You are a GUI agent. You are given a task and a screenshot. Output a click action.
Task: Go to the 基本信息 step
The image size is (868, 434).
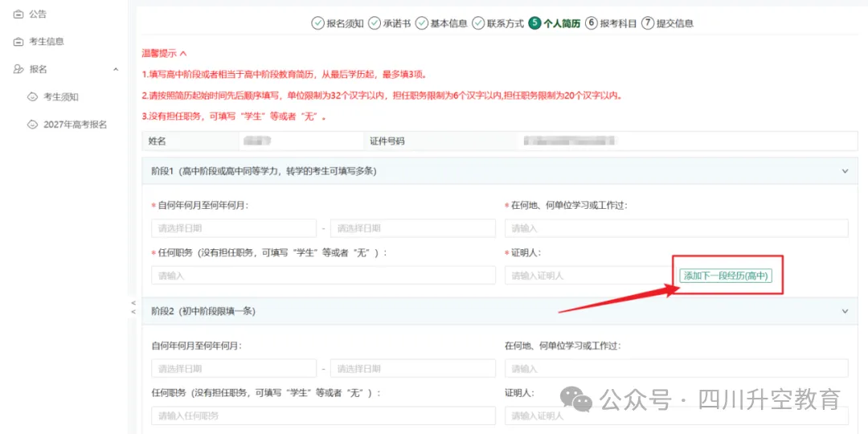(449, 23)
